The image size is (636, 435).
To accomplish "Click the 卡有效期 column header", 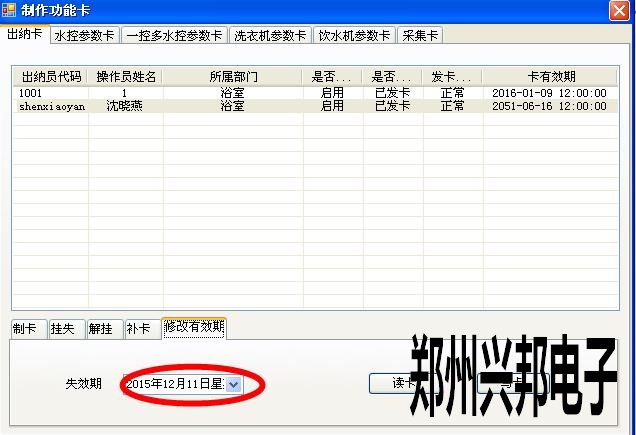I will pos(550,77).
